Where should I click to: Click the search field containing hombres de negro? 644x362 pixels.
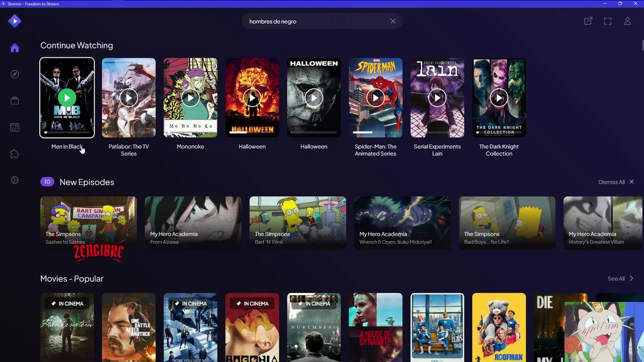(322, 21)
